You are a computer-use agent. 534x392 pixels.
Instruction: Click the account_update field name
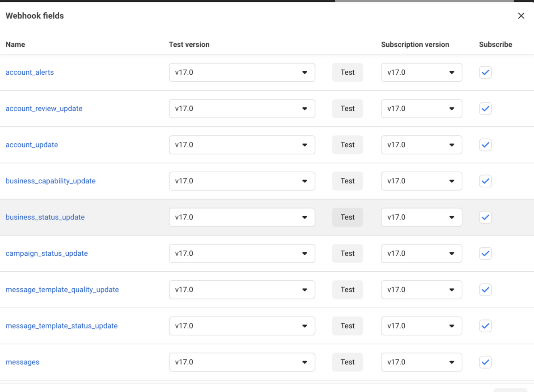point(32,145)
